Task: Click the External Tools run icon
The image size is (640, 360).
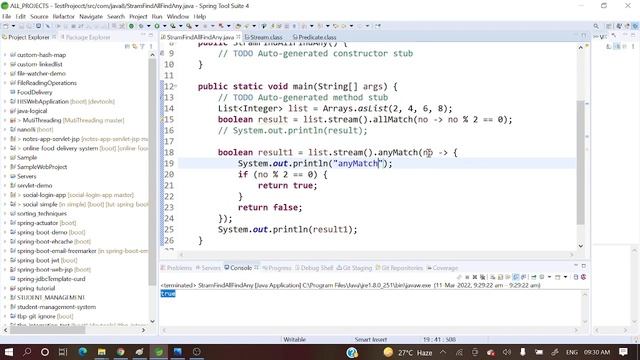Action: (189, 26)
